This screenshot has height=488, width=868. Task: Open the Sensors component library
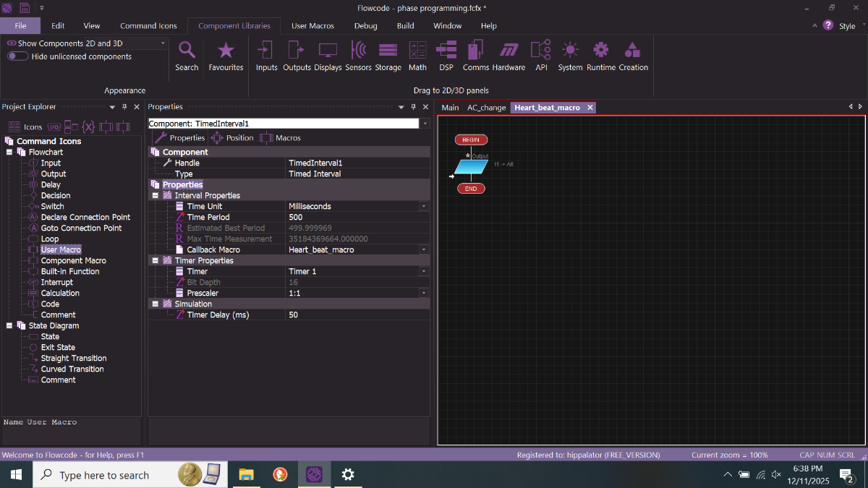tap(358, 54)
